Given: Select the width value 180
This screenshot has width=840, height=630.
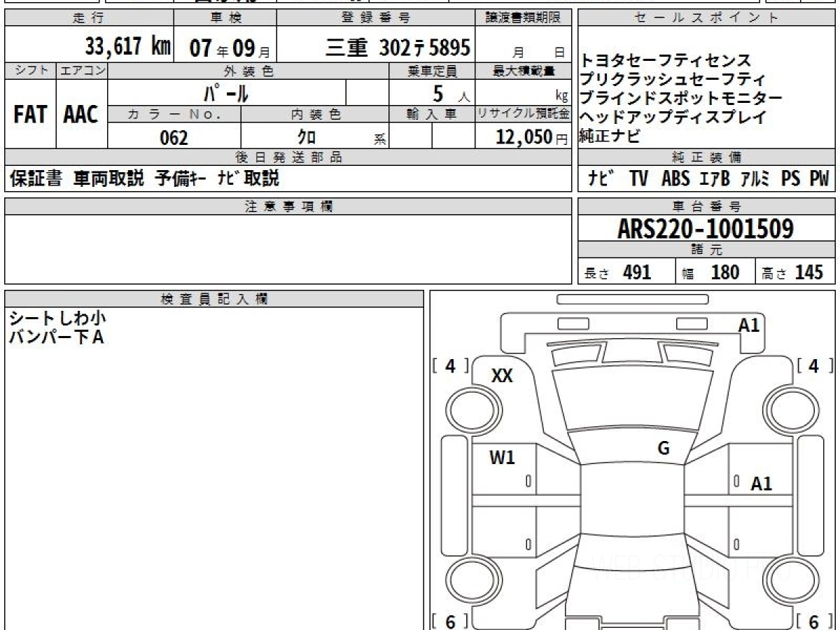Looking at the screenshot, I should point(724,272).
